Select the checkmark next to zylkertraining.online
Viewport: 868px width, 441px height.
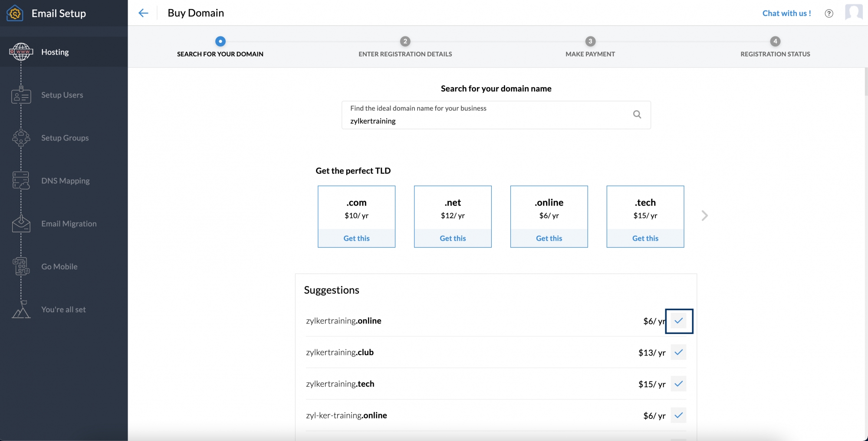tap(679, 321)
